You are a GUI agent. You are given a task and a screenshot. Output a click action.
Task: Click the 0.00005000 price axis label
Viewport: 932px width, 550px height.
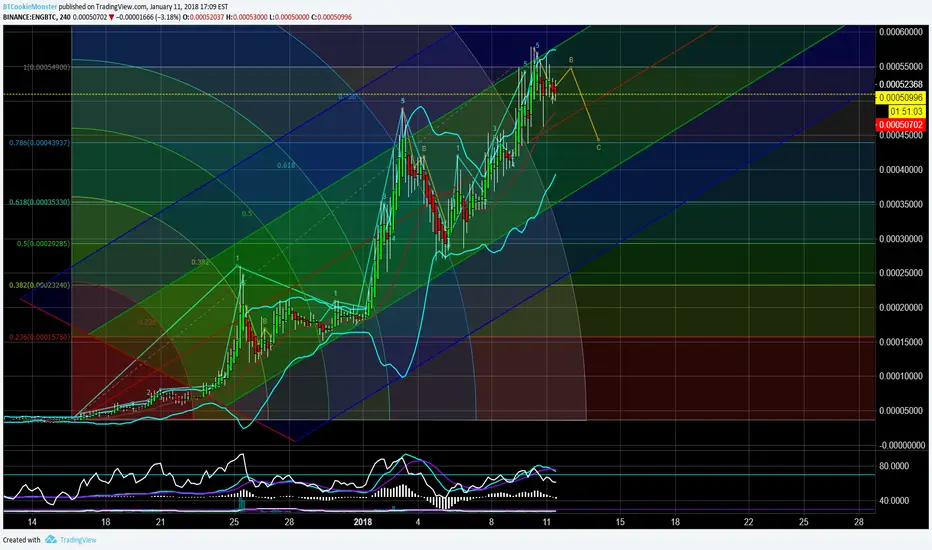click(902, 410)
